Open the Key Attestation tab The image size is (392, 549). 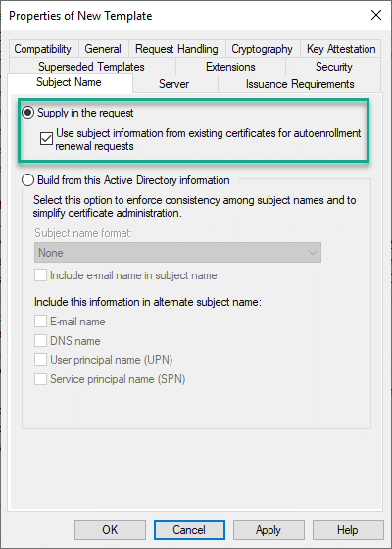(x=341, y=49)
